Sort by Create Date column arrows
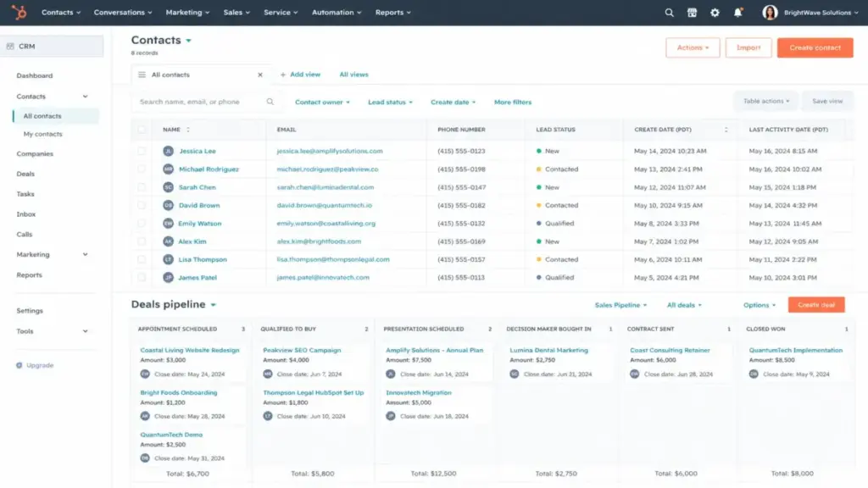Screen dimensions: 868x488 (726, 130)
